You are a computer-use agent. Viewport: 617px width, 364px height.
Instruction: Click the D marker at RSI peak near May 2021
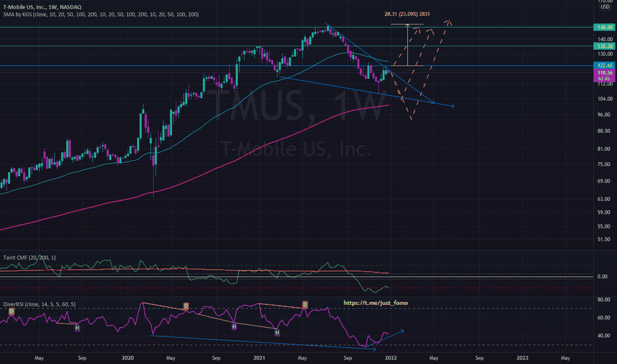pyautogui.click(x=305, y=304)
